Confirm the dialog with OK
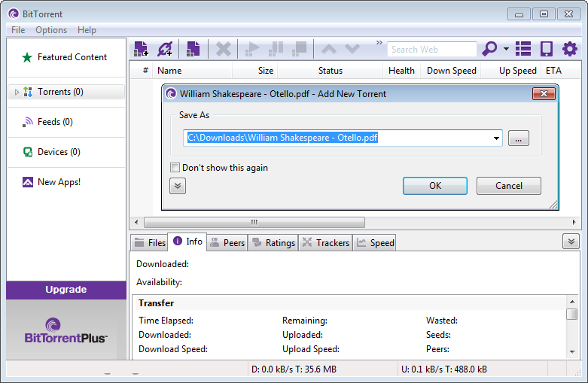This screenshot has width=588, height=383. [x=435, y=186]
